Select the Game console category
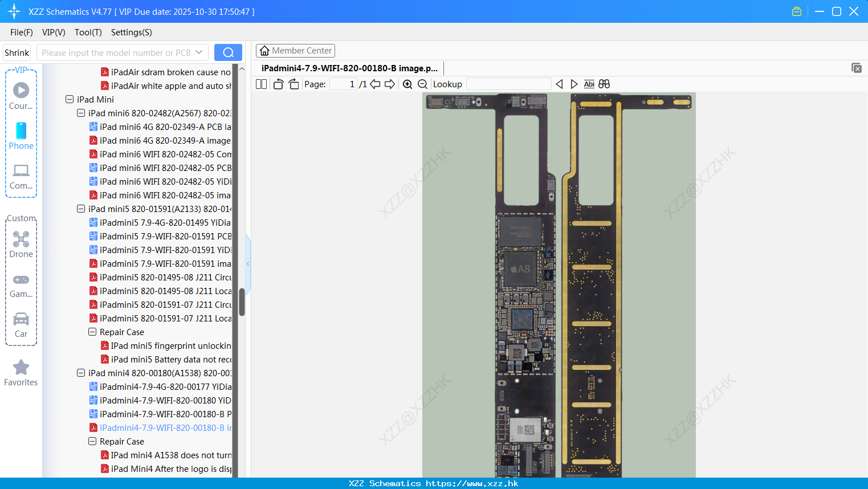The image size is (868, 489). point(21,286)
